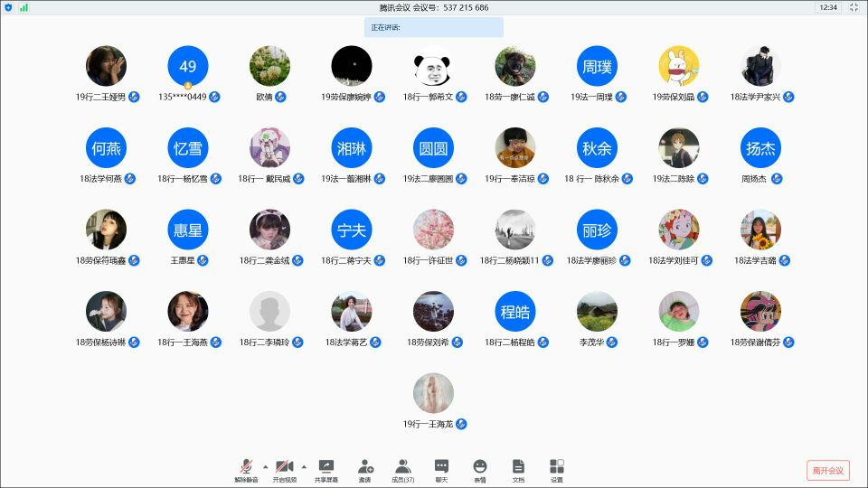868x488 pixels.
Task: Open the Documents (文档) icon
Action: 518,468
